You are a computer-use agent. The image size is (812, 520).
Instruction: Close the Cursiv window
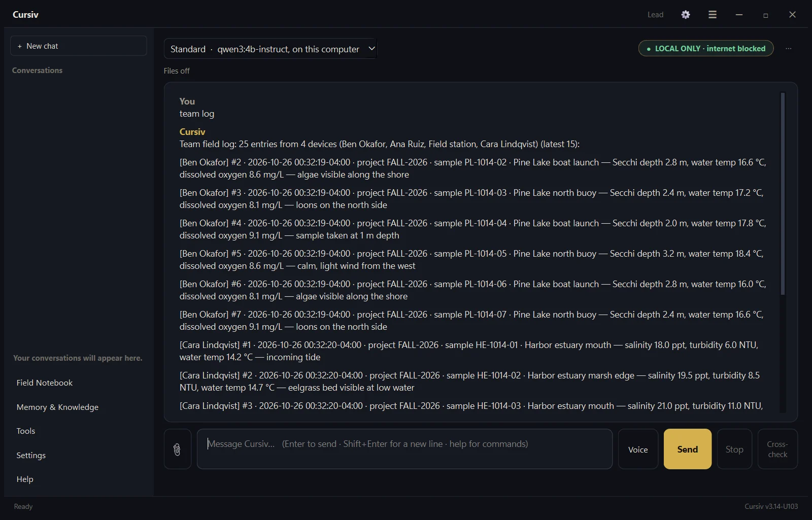[792, 15]
